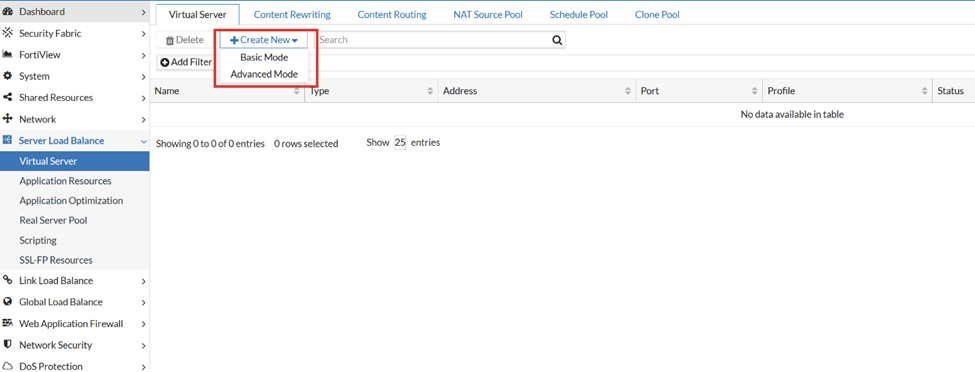The width and height of the screenshot is (975, 372).
Task: Click the Shared Resources share icon
Action: pos(8,98)
